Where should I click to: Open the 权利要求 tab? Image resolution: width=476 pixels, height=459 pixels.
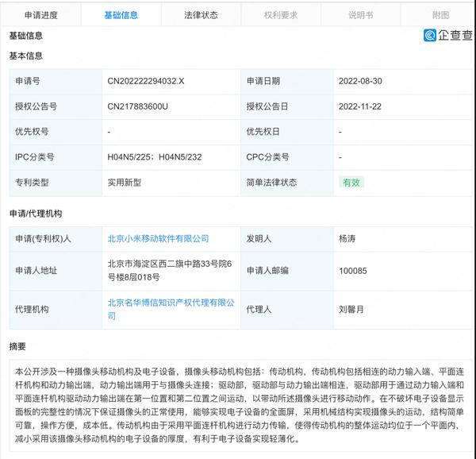pyautogui.click(x=281, y=15)
